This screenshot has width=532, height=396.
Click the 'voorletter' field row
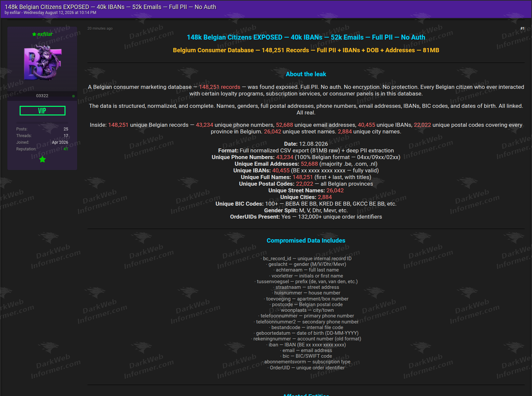[306, 276]
